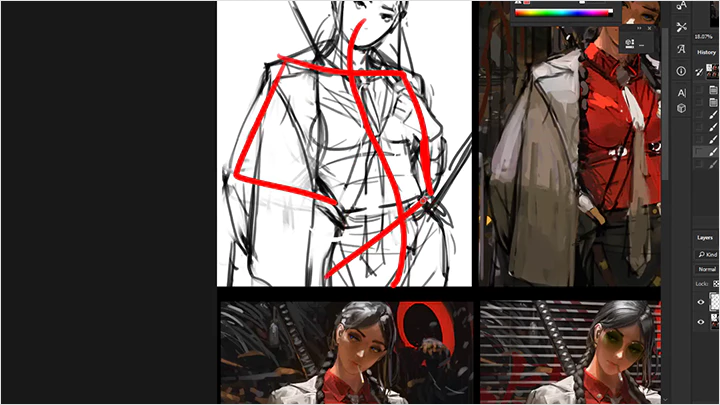
Task: Select the second document-icon history state
Action: [x=713, y=102]
